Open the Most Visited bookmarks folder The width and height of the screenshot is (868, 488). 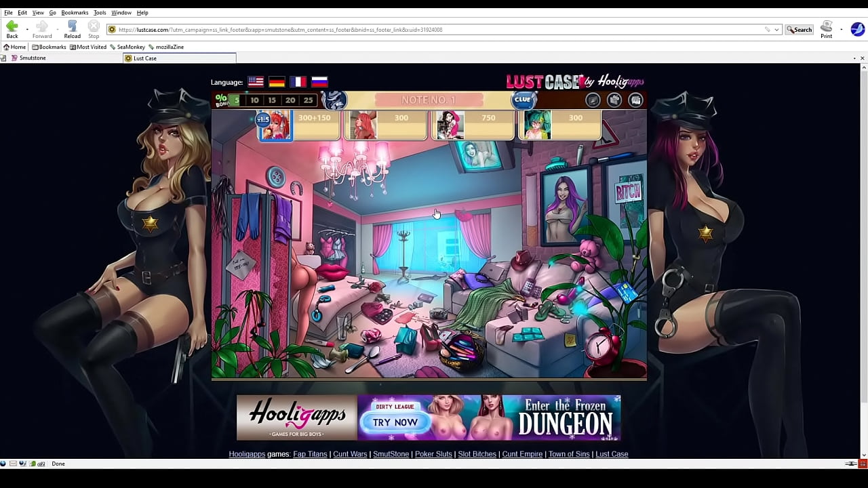pyautogui.click(x=88, y=47)
